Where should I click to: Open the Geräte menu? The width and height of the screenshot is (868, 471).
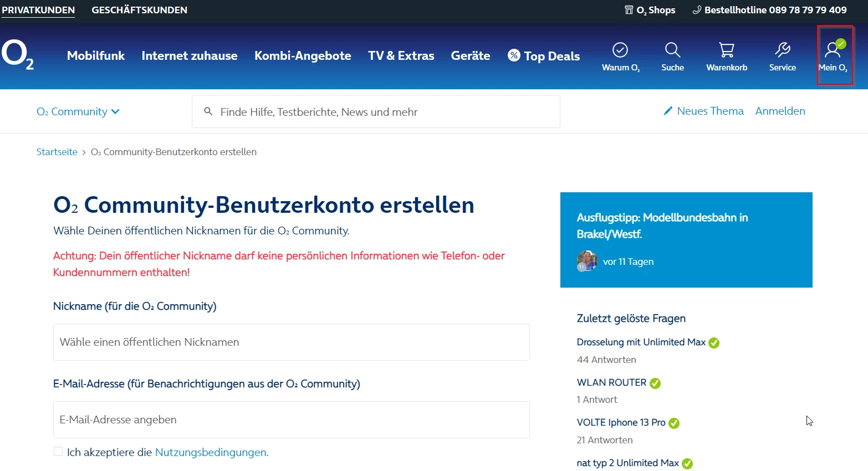[471, 55]
